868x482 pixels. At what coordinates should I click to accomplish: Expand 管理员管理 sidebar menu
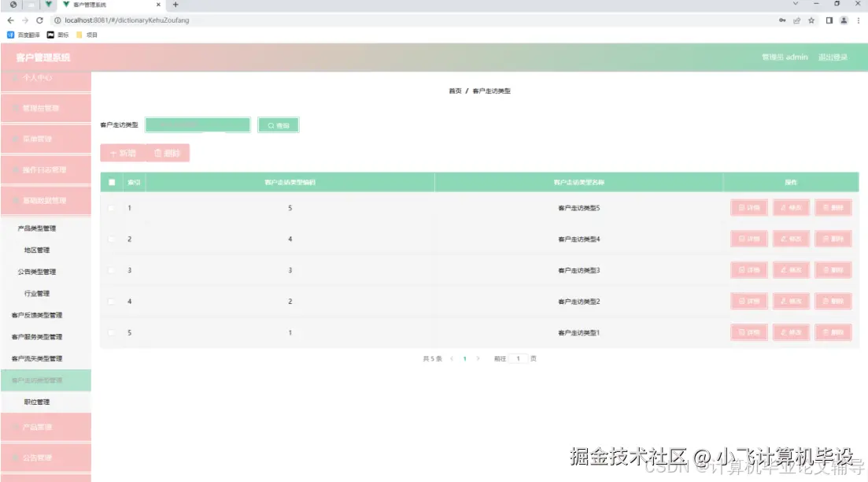46,109
